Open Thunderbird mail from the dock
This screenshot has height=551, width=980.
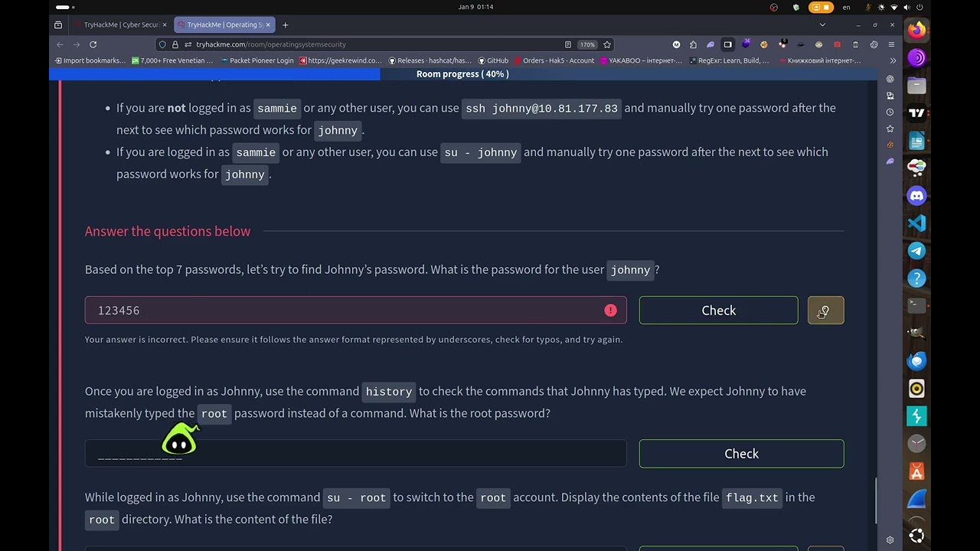(x=916, y=361)
